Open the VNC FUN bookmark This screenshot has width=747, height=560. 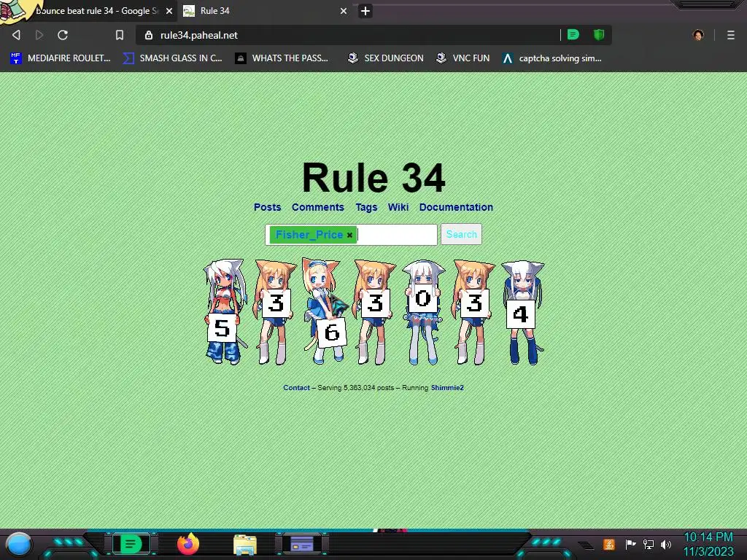pos(463,58)
